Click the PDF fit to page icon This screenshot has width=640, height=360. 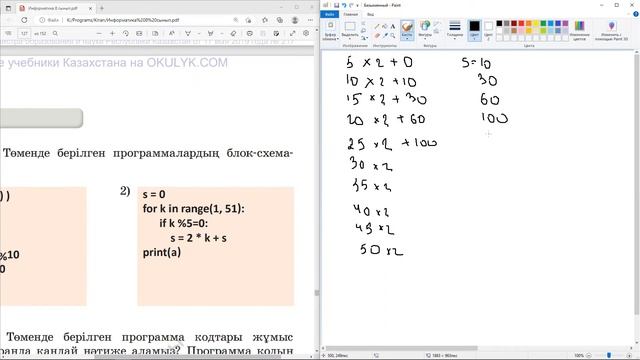pyautogui.click(x=139, y=33)
